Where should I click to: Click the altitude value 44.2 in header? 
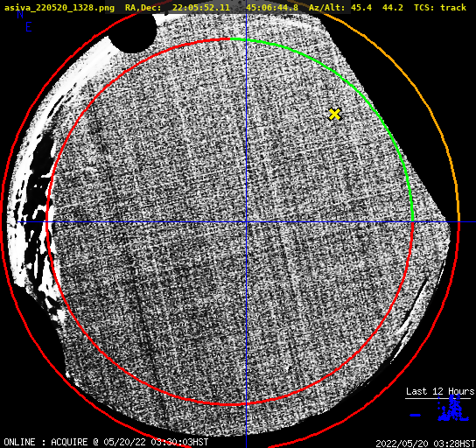coord(393,7)
